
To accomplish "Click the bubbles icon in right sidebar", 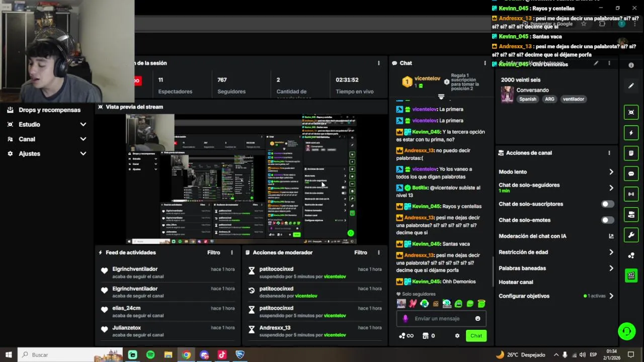I will tap(631, 255).
